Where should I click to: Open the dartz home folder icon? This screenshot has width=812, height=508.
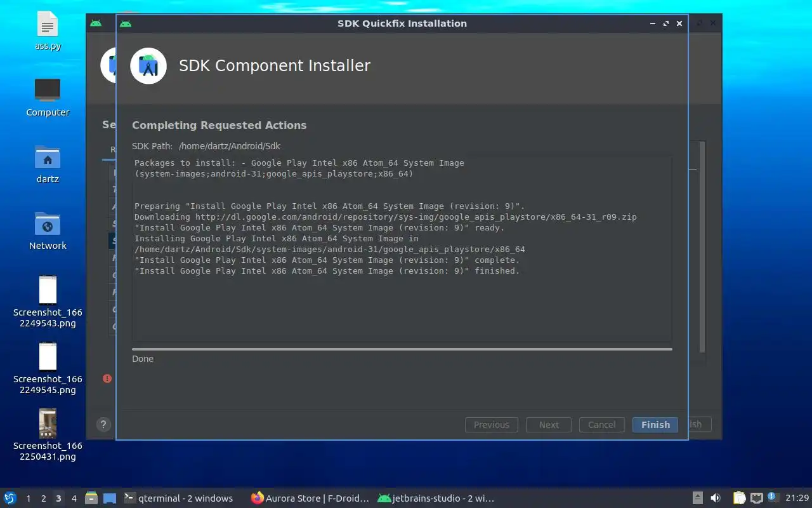pos(48,164)
